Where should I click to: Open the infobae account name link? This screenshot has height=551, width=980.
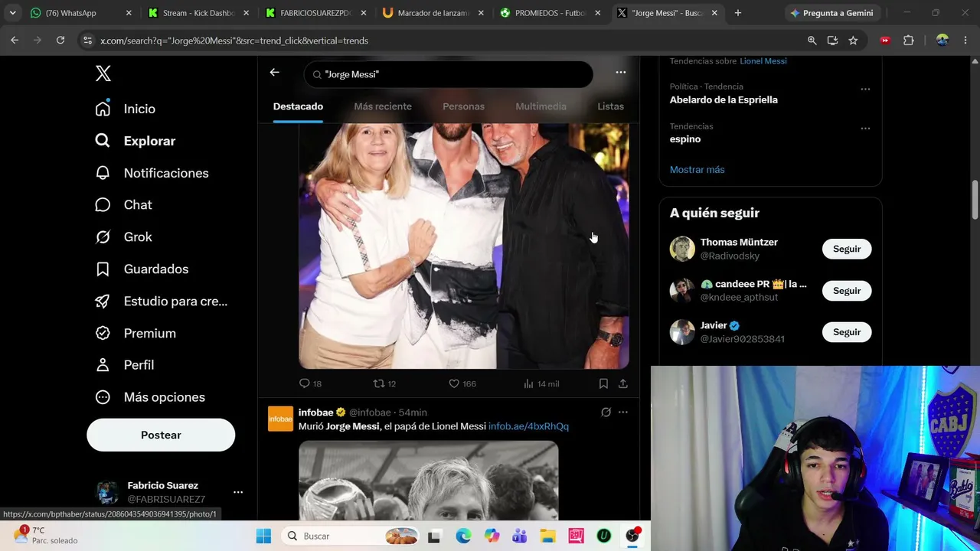tap(315, 412)
